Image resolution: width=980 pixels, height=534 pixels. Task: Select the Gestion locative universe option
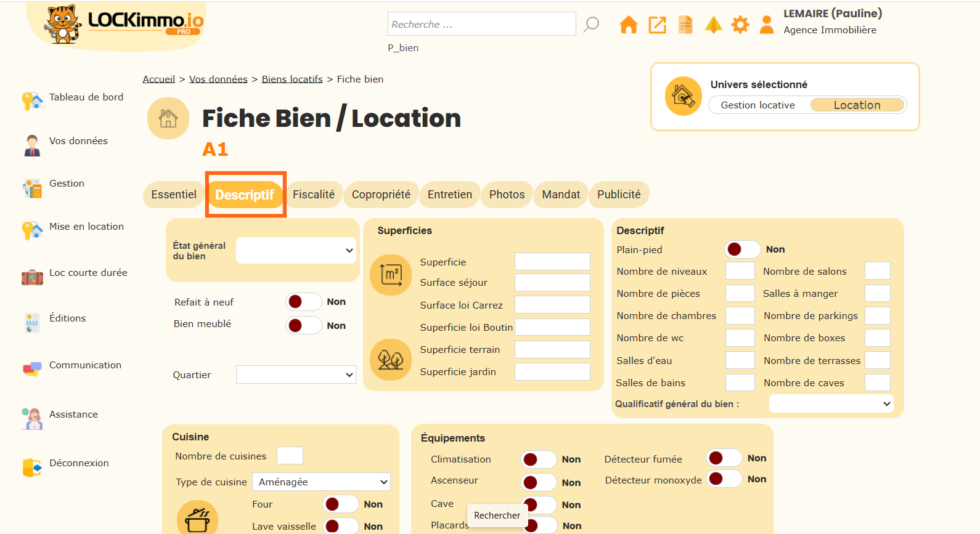[x=757, y=105]
